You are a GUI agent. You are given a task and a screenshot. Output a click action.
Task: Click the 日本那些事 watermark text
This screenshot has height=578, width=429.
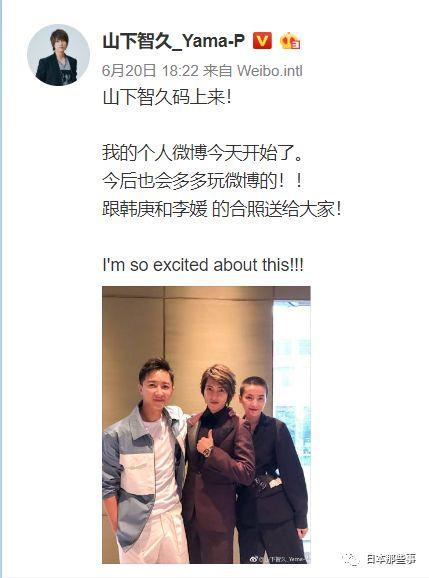(391, 559)
